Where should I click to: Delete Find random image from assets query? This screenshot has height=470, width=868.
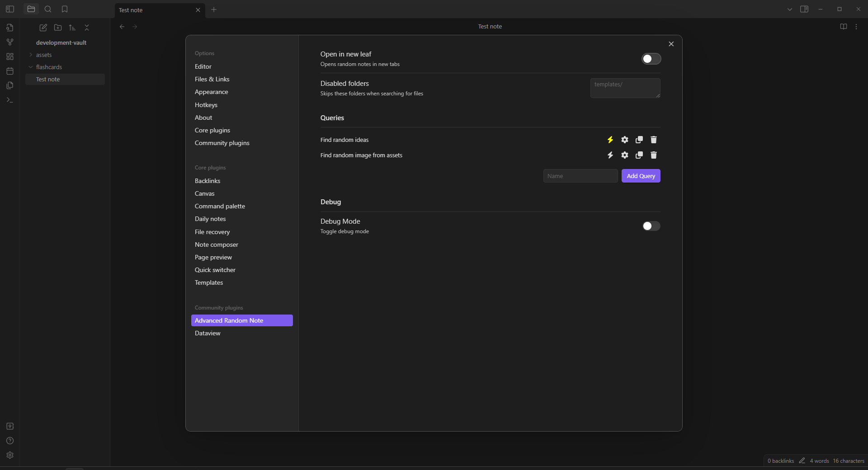click(654, 155)
